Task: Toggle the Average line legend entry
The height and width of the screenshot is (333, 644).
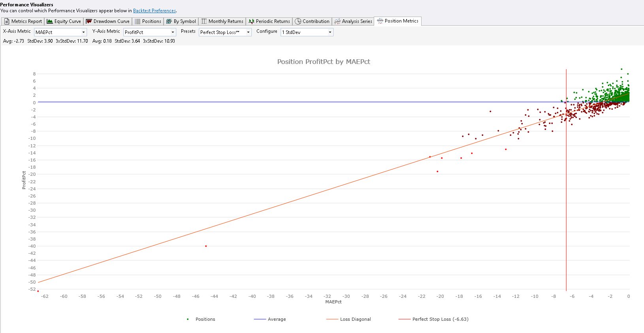Action: pos(277,319)
